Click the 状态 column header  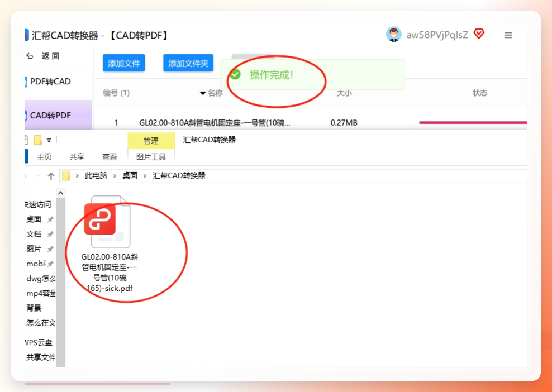[480, 93]
